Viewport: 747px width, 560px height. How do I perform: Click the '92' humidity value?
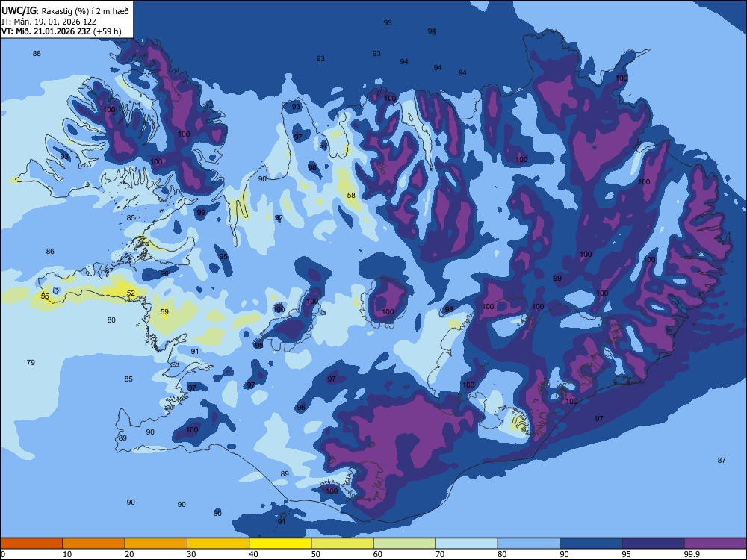coord(279,217)
